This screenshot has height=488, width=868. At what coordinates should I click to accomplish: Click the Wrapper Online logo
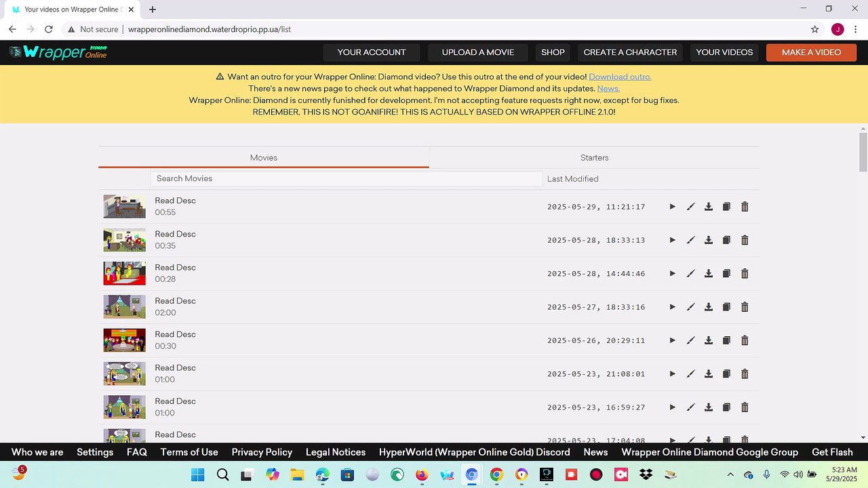58,52
